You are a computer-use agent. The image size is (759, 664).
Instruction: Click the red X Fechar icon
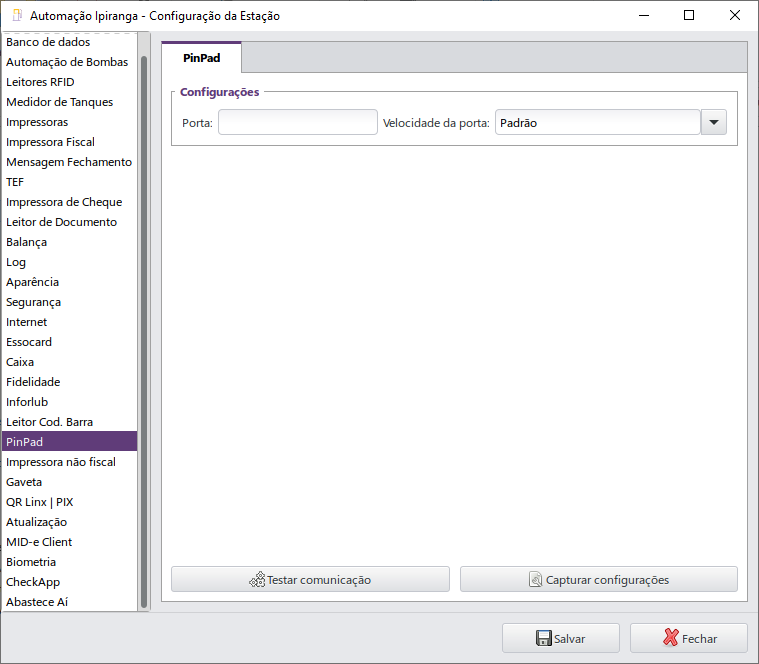point(670,638)
